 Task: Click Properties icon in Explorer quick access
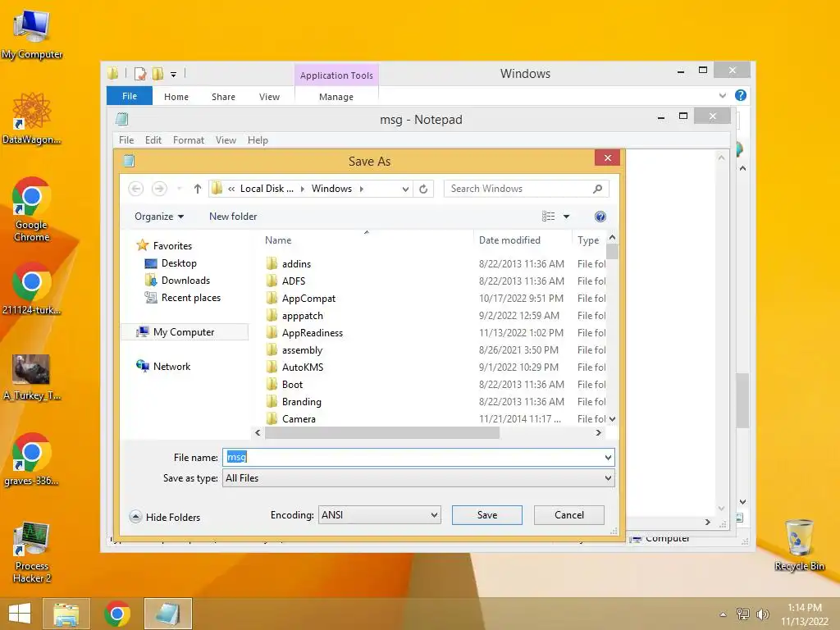140,73
